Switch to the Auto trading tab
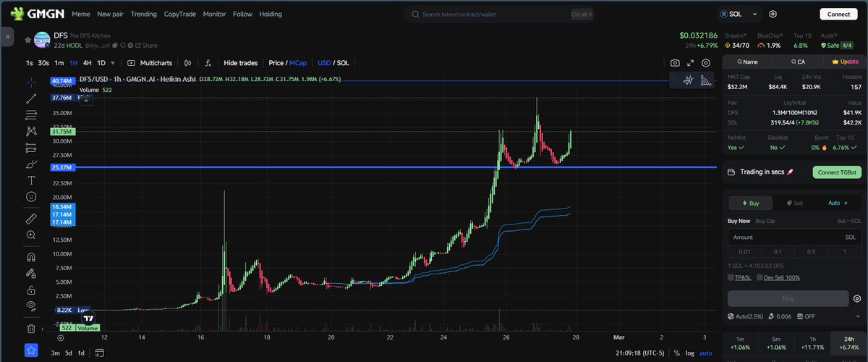Screen dimensions: 868x362 point(834,203)
